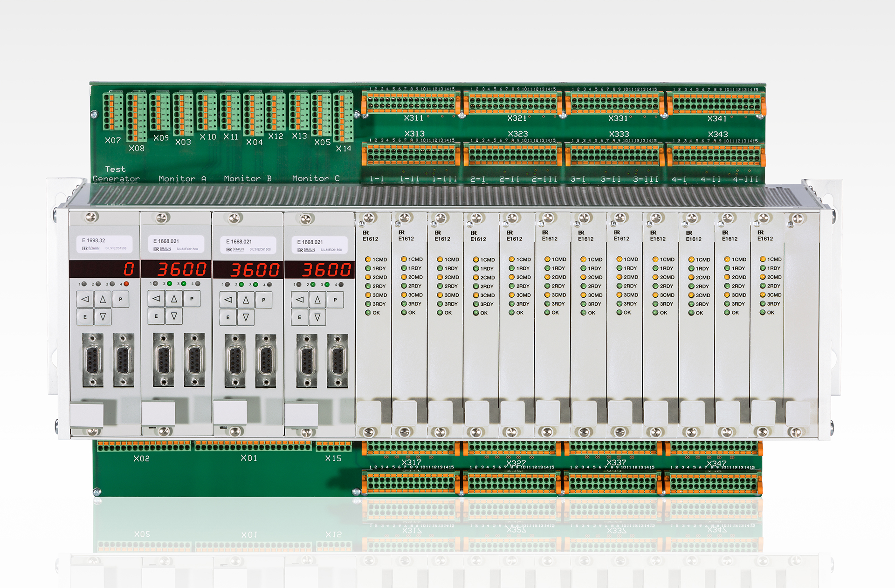The image size is (895, 588).
Task: Hit the E key on middle E 1668.021 module
Action: [228, 317]
